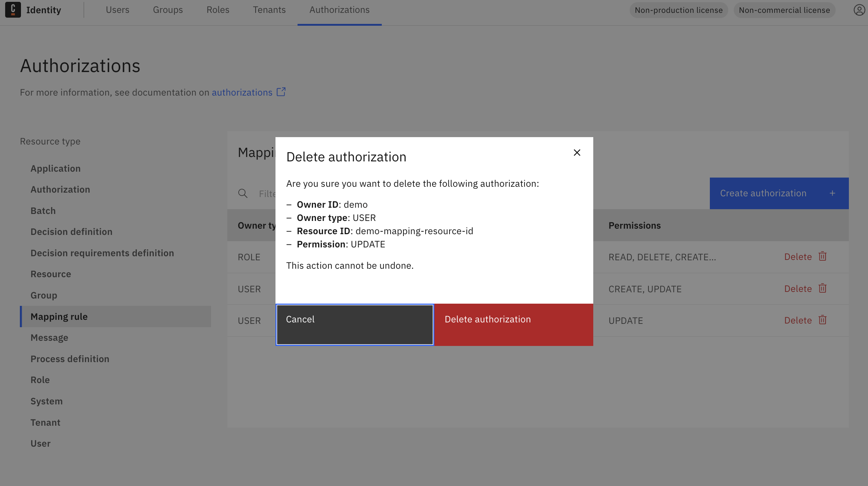Click the search magnifier icon in the filter field
The image size is (868, 486).
(243, 193)
